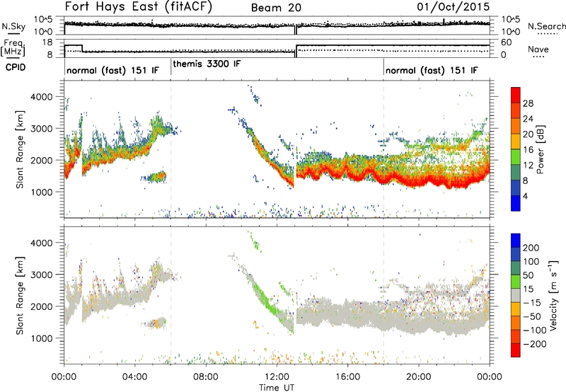This screenshot has width=566, height=392.
Task: Click the 'Velocity [m s^-1]' colorbar title
Action: coord(553,295)
